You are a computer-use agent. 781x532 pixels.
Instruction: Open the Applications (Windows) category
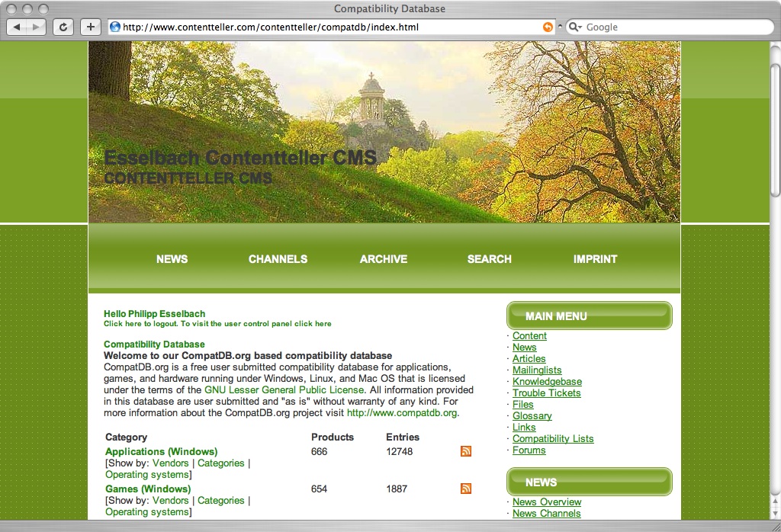pos(162,452)
